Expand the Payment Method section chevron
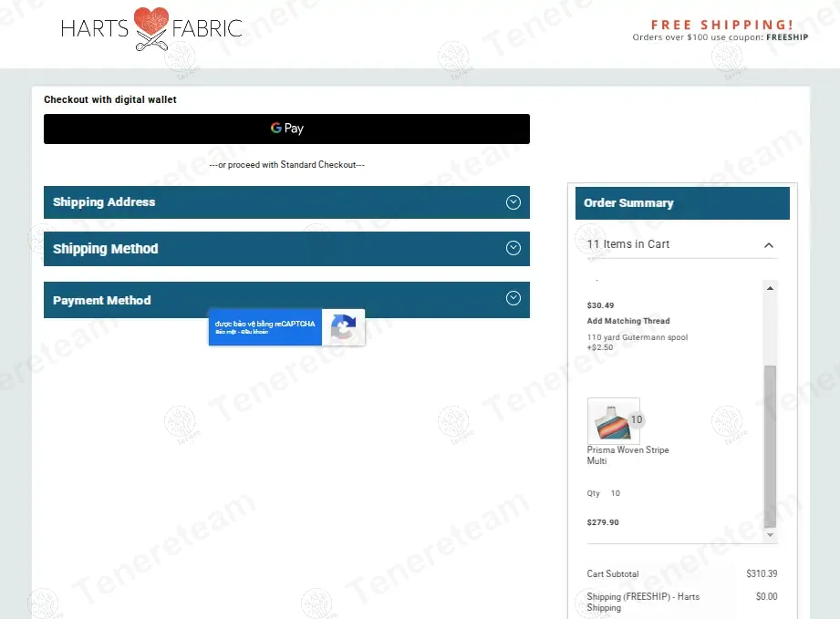 [x=513, y=298]
